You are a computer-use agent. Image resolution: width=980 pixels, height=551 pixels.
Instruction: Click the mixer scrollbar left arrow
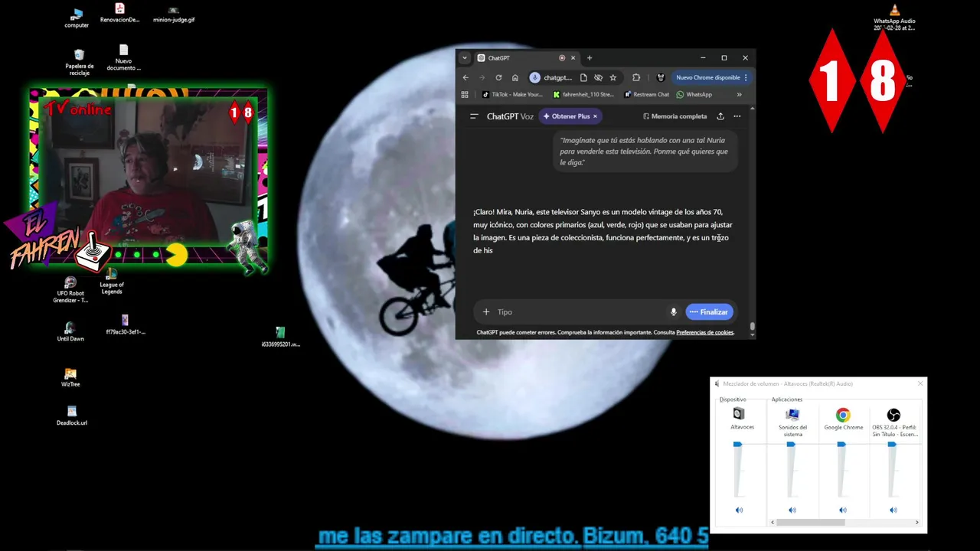pos(774,522)
